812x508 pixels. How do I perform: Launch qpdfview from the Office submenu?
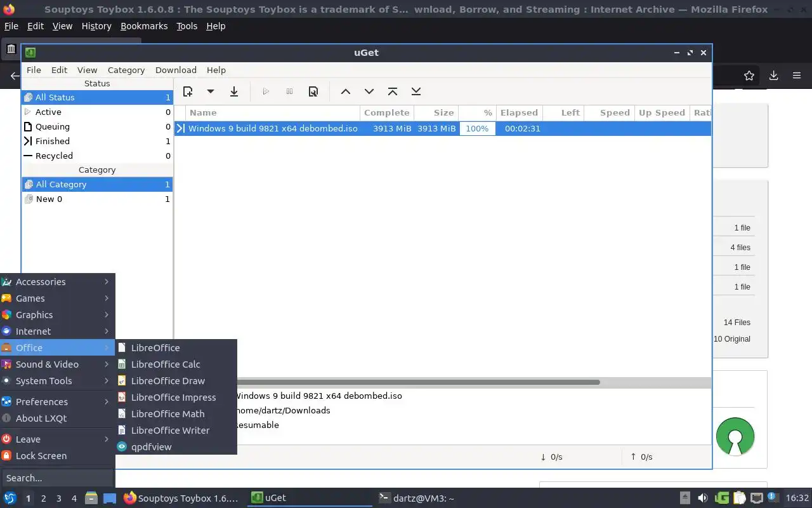(x=176, y=447)
